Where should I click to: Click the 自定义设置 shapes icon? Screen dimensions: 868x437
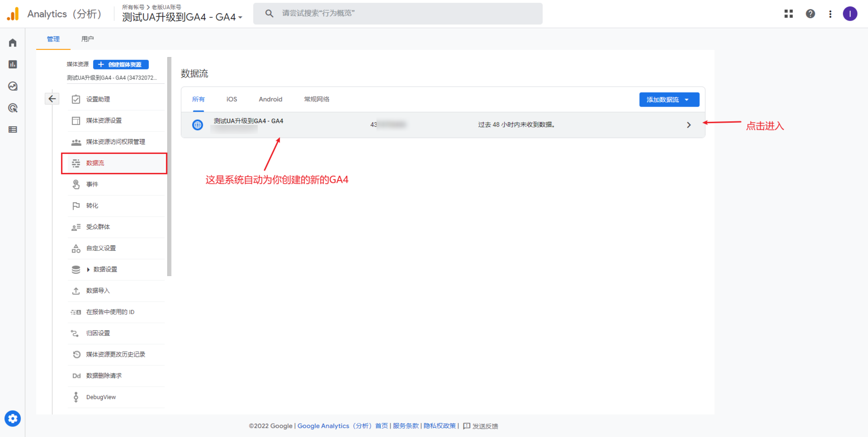tap(76, 248)
